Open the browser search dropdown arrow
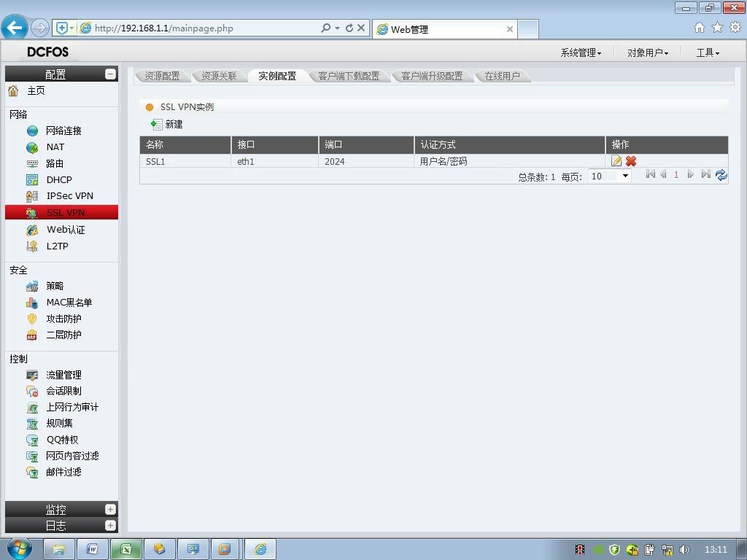 tap(337, 28)
